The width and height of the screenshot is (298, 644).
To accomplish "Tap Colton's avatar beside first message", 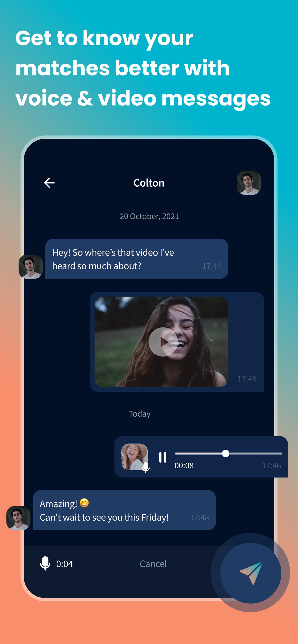I will click(x=30, y=266).
